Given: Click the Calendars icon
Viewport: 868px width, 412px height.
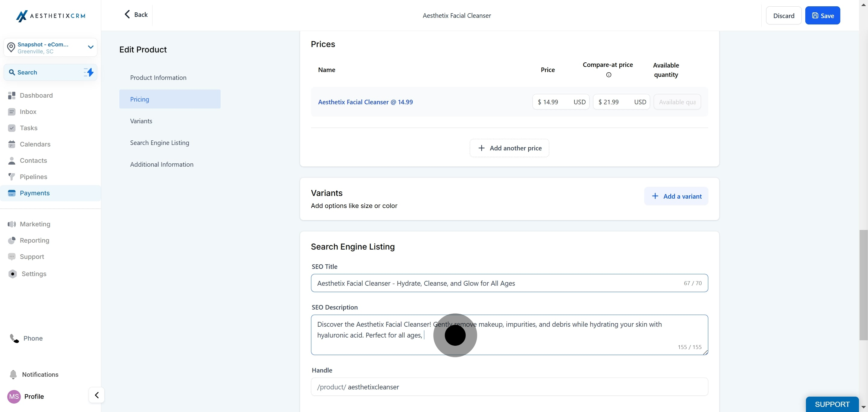Looking at the screenshot, I should click(x=12, y=145).
